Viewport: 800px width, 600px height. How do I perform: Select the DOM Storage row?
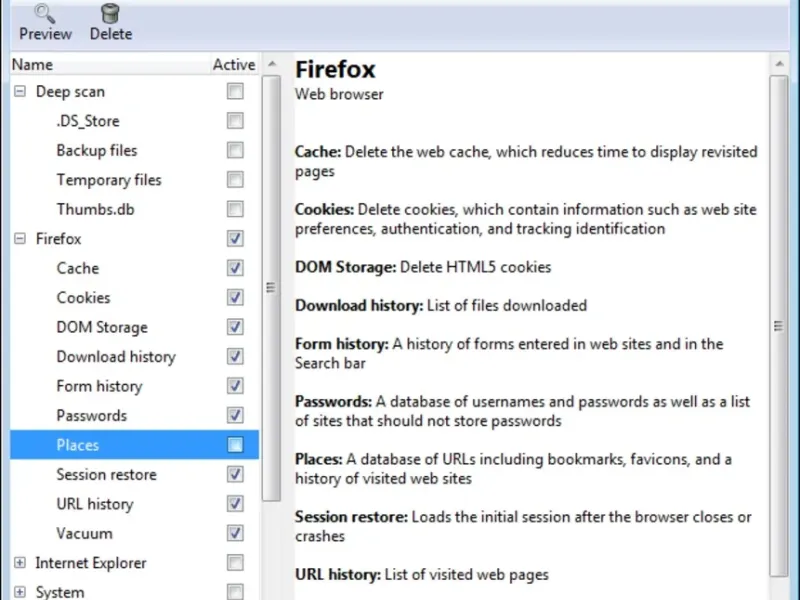tap(135, 327)
